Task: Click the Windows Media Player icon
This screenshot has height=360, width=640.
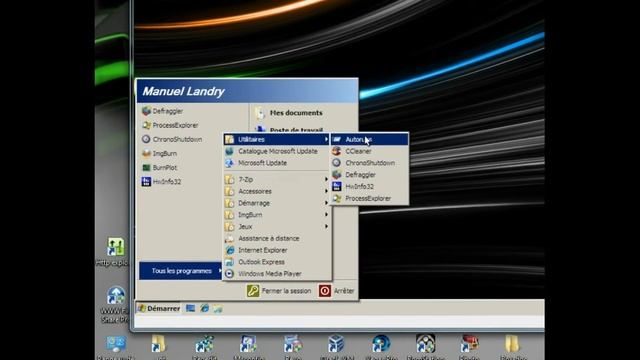Action: click(x=230, y=274)
